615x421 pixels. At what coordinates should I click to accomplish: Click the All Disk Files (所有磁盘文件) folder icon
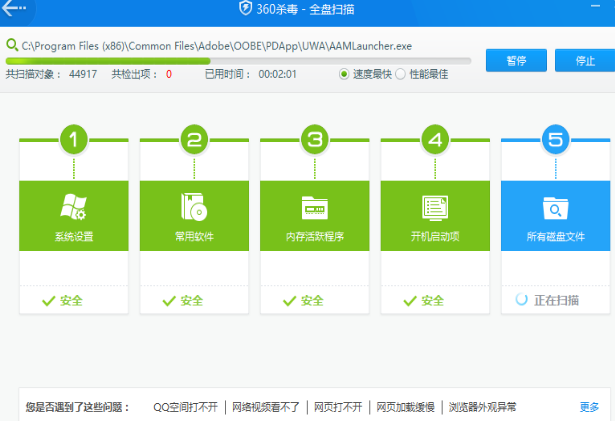(x=555, y=208)
